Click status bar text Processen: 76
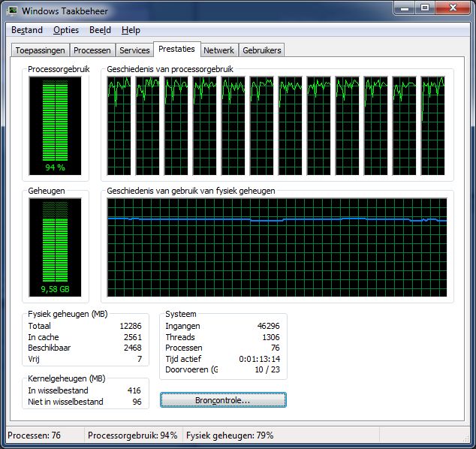The height and width of the screenshot is (449, 476). point(34,435)
